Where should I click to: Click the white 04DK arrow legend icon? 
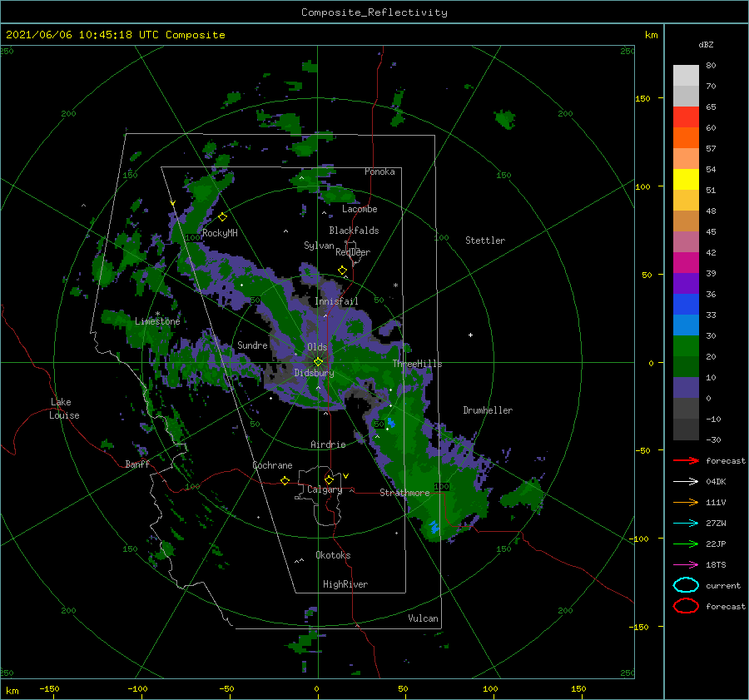point(686,482)
